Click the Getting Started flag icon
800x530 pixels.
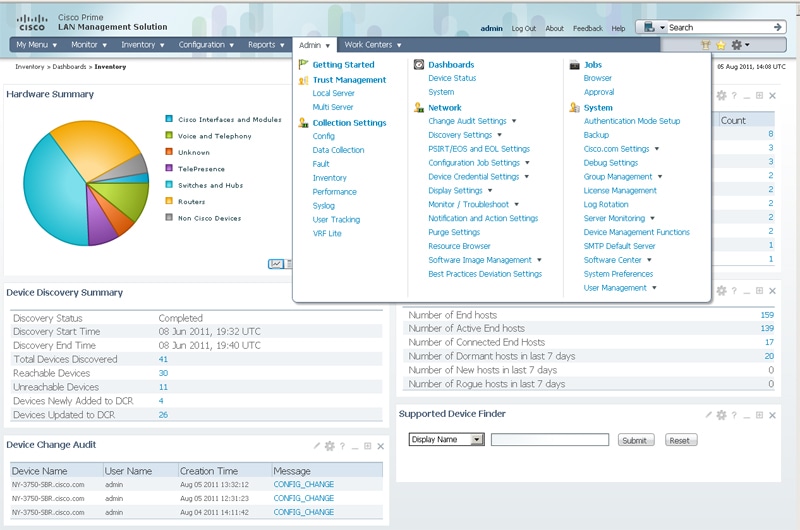[x=303, y=64]
